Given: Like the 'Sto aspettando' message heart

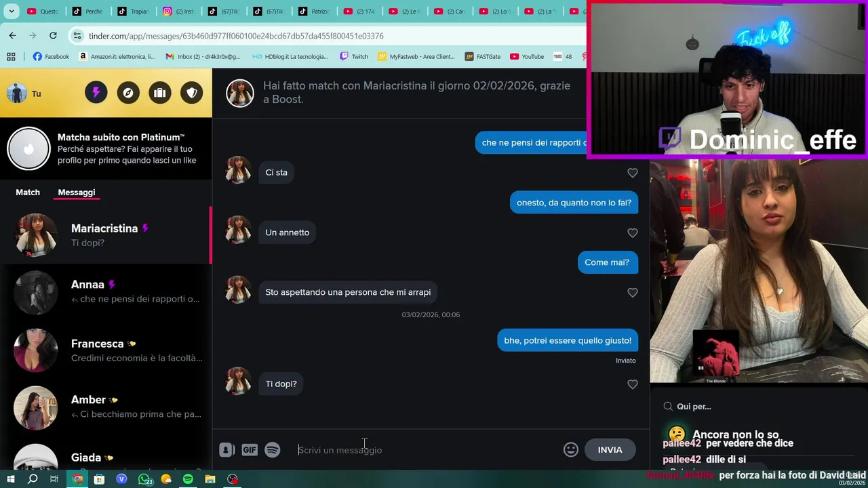Looking at the screenshot, I should pos(633,292).
